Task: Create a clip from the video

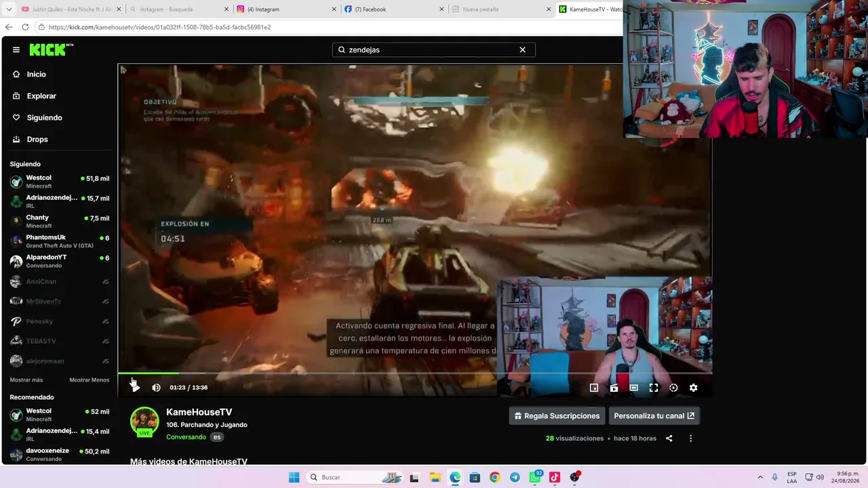Action: point(614,388)
